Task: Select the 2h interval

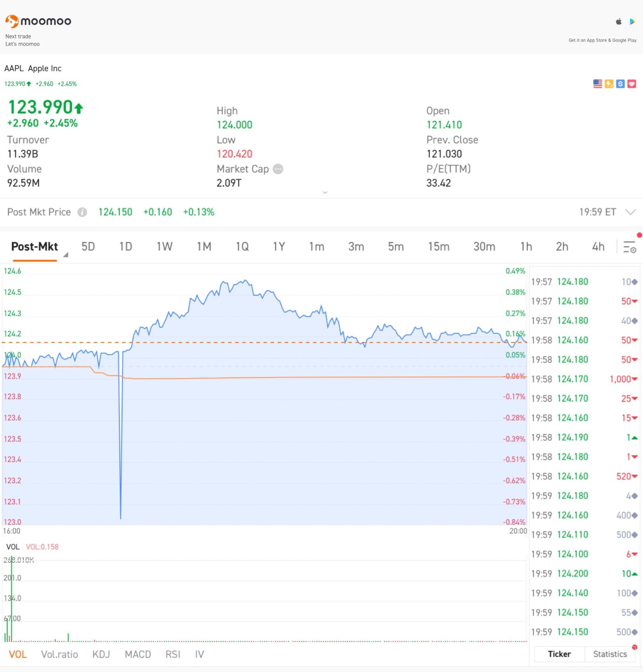Action: pyautogui.click(x=562, y=247)
